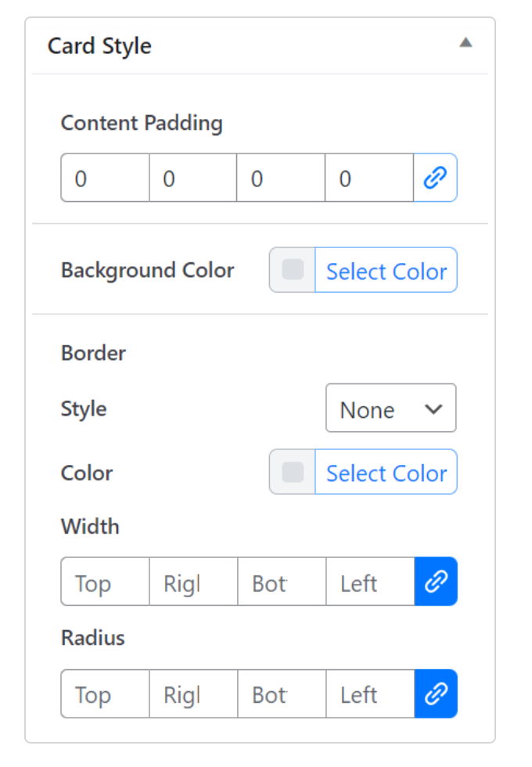This screenshot has height=767, width=532.
Task: Focus fourth Content Padding input
Action: 368,178
